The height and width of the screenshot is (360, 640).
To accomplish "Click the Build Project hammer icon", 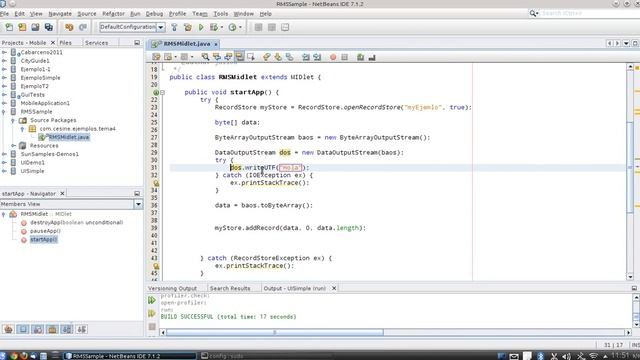I will click(x=174, y=27).
